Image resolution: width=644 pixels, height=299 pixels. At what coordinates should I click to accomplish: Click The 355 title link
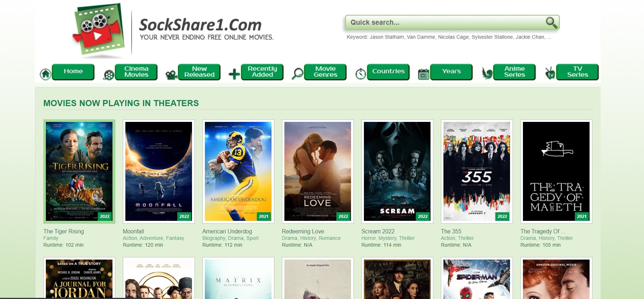coord(451,231)
